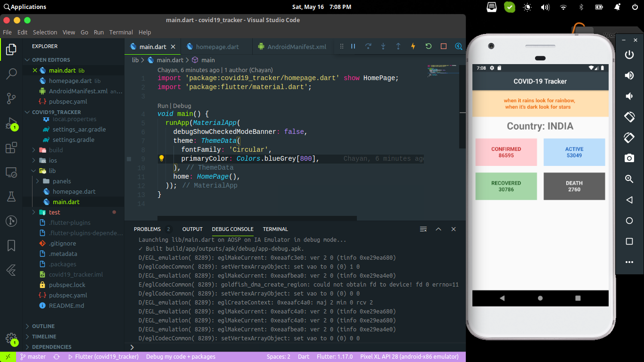Click emulator sidebar home circle
The height and width of the screenshot is (362, 644).
pos(629,221)
